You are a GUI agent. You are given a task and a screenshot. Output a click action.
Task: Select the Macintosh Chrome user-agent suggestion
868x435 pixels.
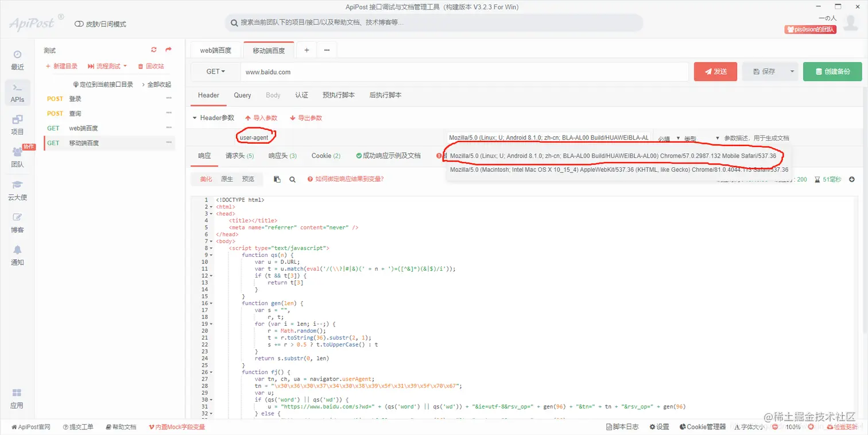(619, 170)
